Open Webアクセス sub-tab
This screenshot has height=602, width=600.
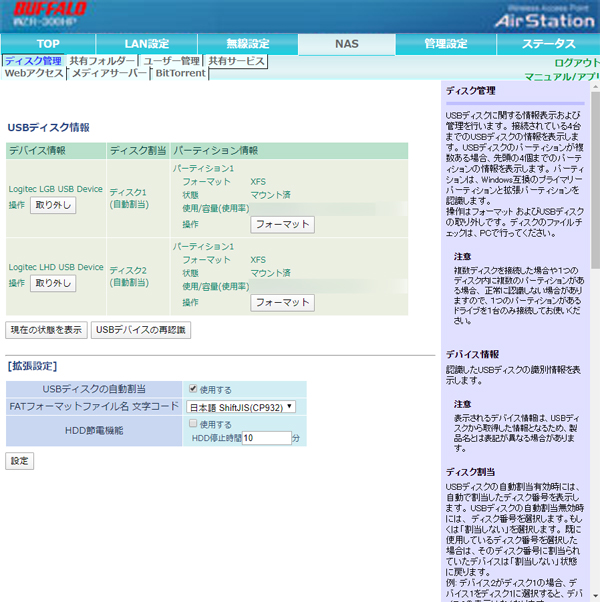[34, 73]
